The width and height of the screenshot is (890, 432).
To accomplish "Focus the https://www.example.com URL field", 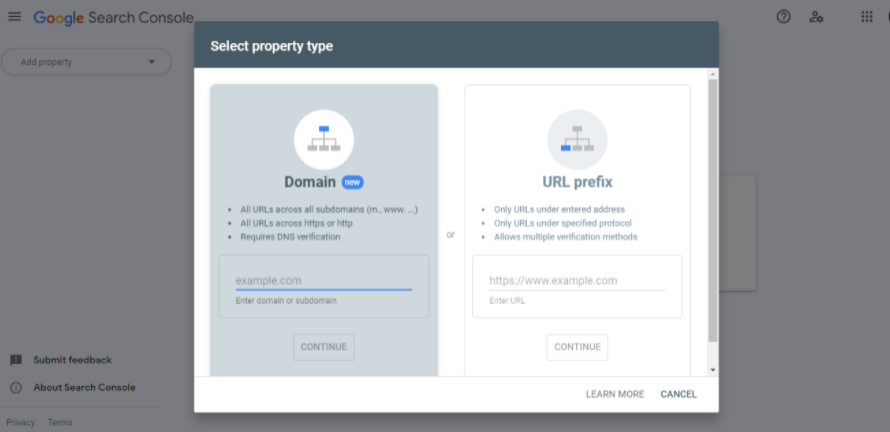I will coord(577,280).
